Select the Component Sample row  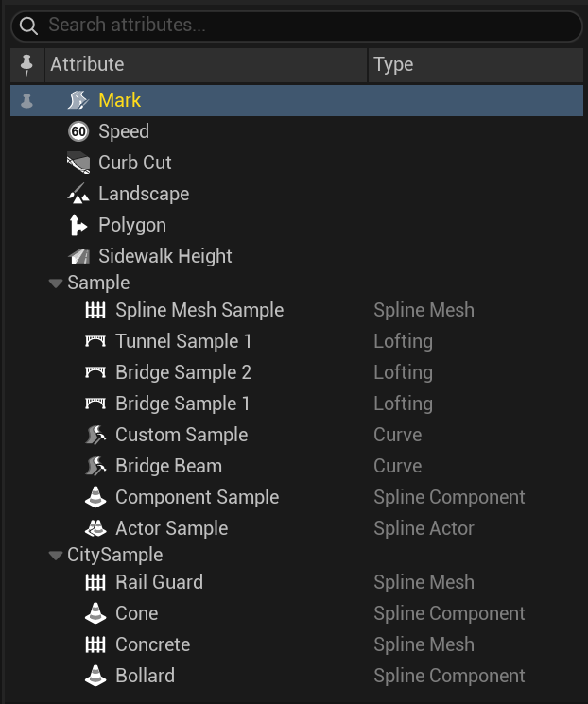pos(297,497)
